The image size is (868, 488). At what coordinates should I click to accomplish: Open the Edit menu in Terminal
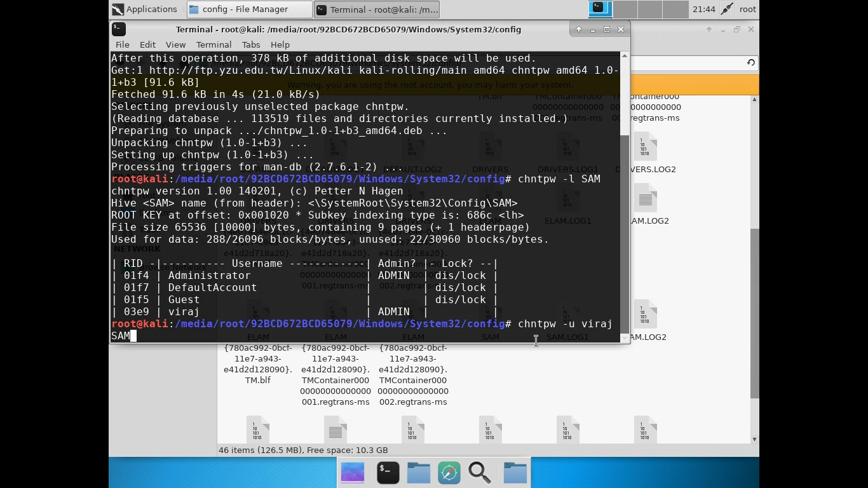147,44
